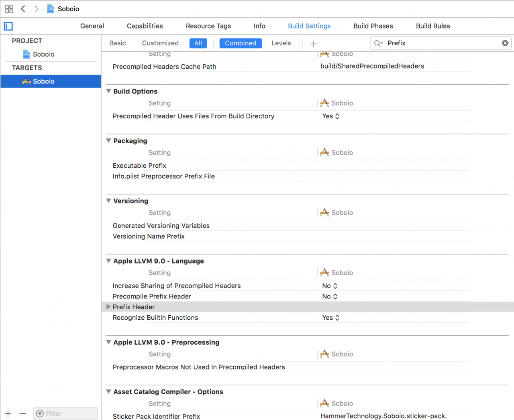
Task: Change Recognize Builtin Functions value
Action: 331,317
